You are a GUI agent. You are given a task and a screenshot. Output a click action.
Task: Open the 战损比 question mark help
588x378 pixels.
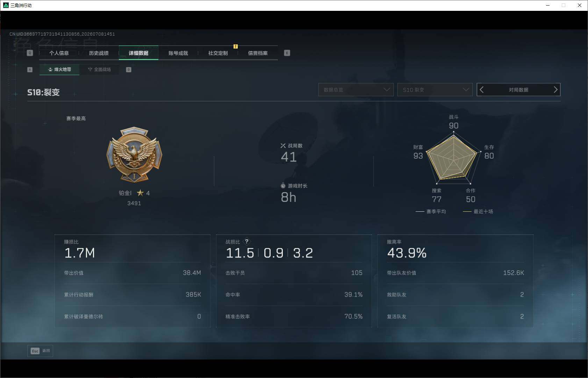(247, 241)
